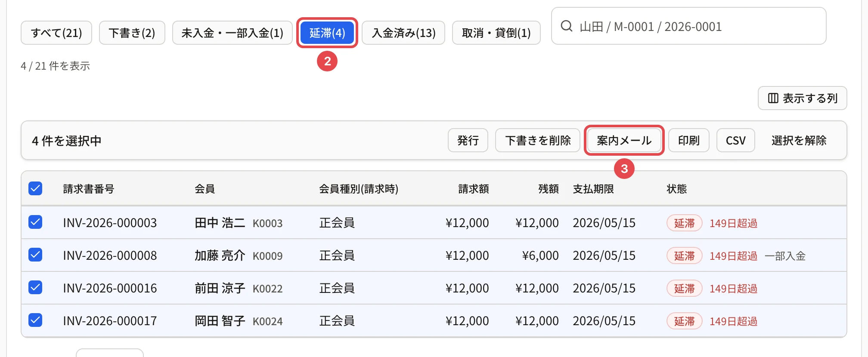Toggle checkbox for INV-2026-000016
Viewport: 868px width, 357px height.
pyautogui.click(x=35, y=287)
